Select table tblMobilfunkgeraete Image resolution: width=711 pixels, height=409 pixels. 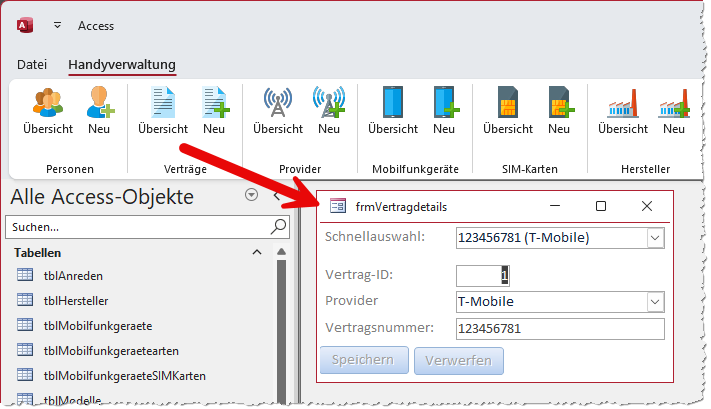pos(98,326)
